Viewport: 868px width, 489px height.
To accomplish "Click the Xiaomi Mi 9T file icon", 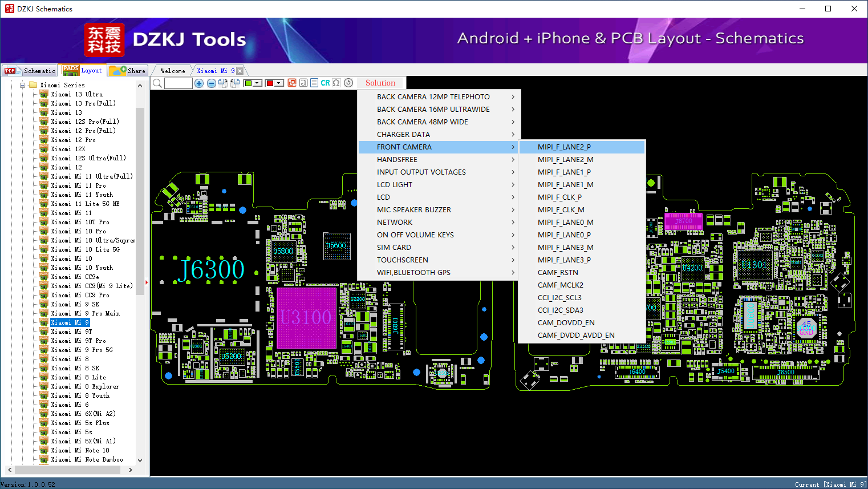I will click(44, 332).
